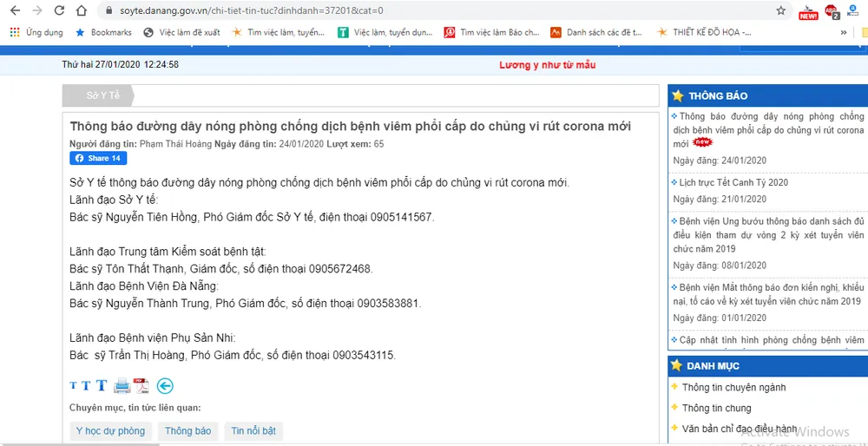The width and height of the screenshot is (868, 446).
Task: Open 'Văn bản chỉ đạo điều hành' category
Action: (x=739, y=429)
